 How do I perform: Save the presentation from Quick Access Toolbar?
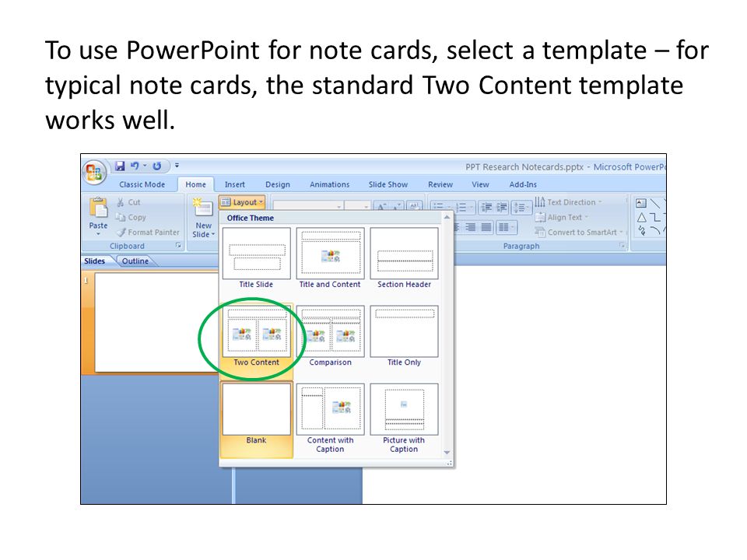(120, 166)
